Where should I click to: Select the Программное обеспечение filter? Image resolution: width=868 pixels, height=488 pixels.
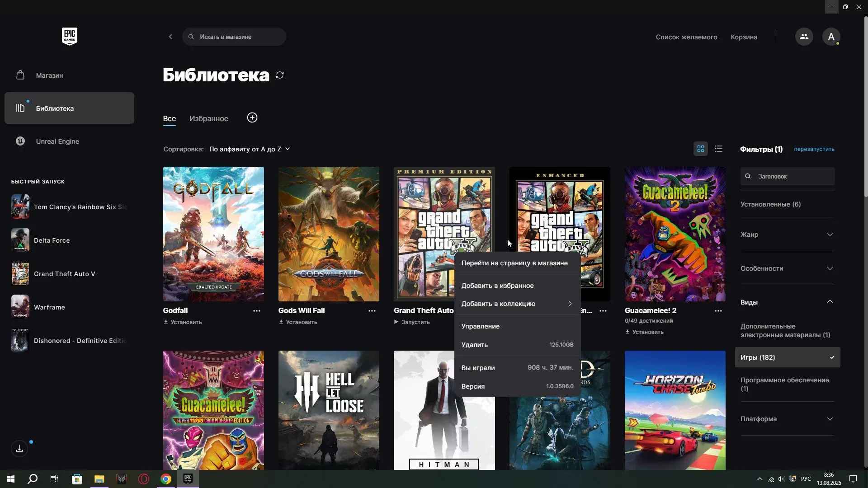click(x=784, y=384)
